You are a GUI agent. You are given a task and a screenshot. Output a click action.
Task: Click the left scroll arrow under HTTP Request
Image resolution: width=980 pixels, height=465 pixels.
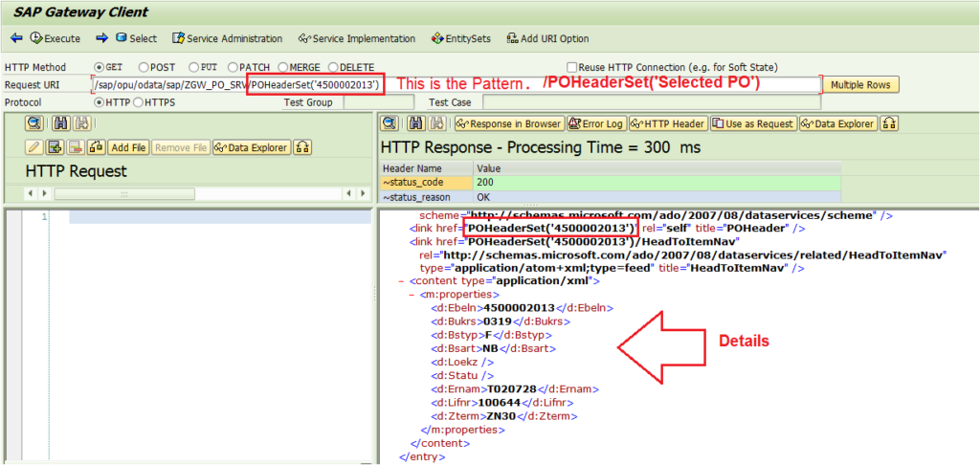(32, 194)
